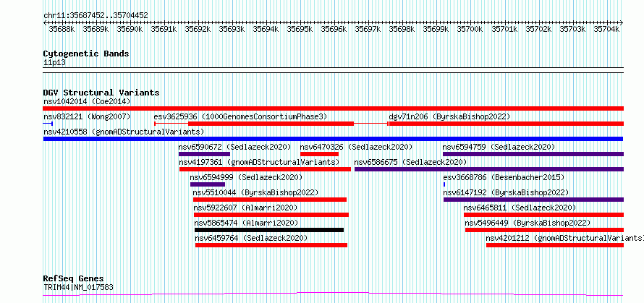Select the purple nsv6590672 variant bar
The width and height of the screenshot is (644, 303).
click(x=204, y=154)
